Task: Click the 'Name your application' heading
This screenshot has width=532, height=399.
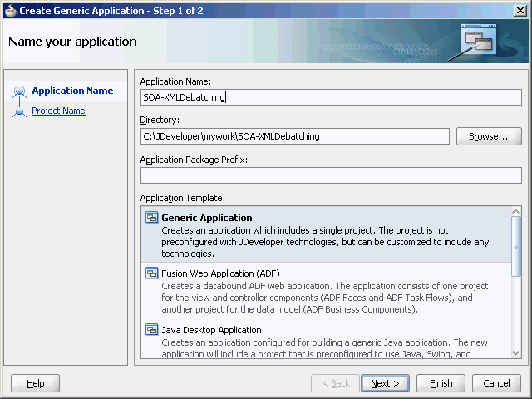Action: (72, 42)
